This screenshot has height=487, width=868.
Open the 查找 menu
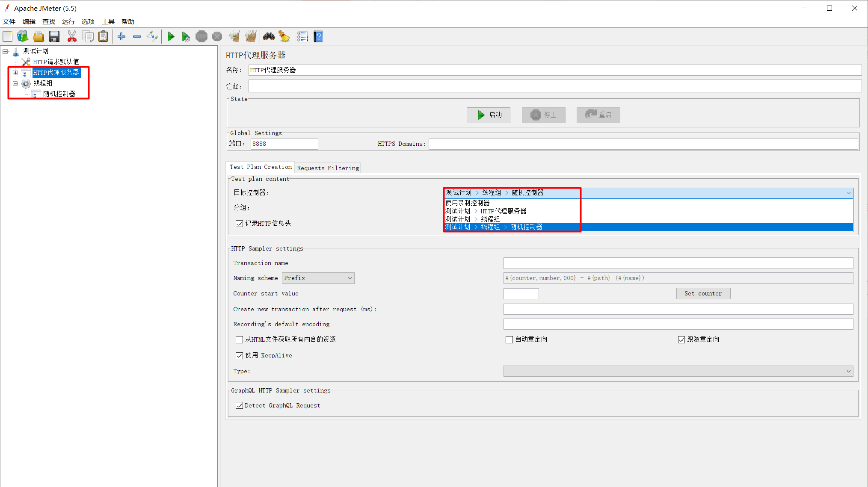coord(49,21)
